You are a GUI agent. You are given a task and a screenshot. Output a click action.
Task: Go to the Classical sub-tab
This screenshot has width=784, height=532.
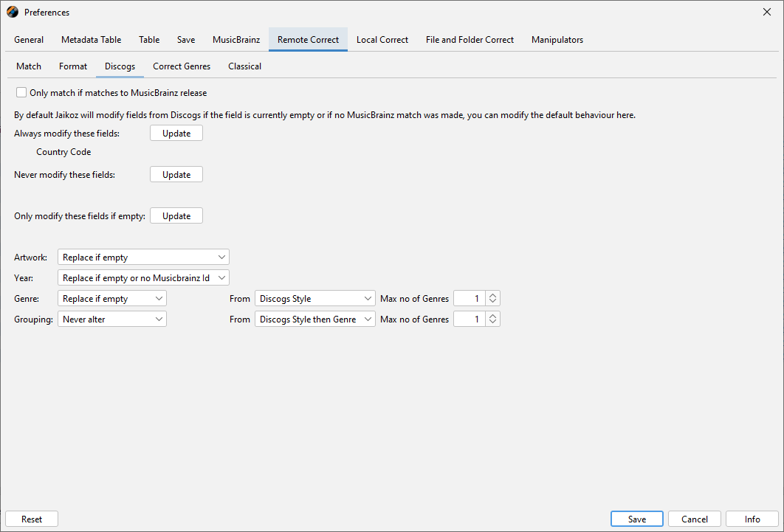(244, 66)
